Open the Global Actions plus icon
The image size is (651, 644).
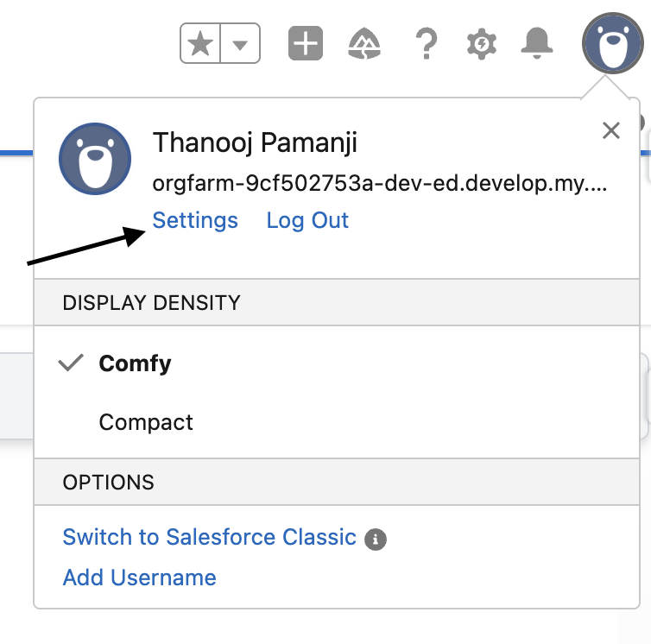[x=306, y=43]
